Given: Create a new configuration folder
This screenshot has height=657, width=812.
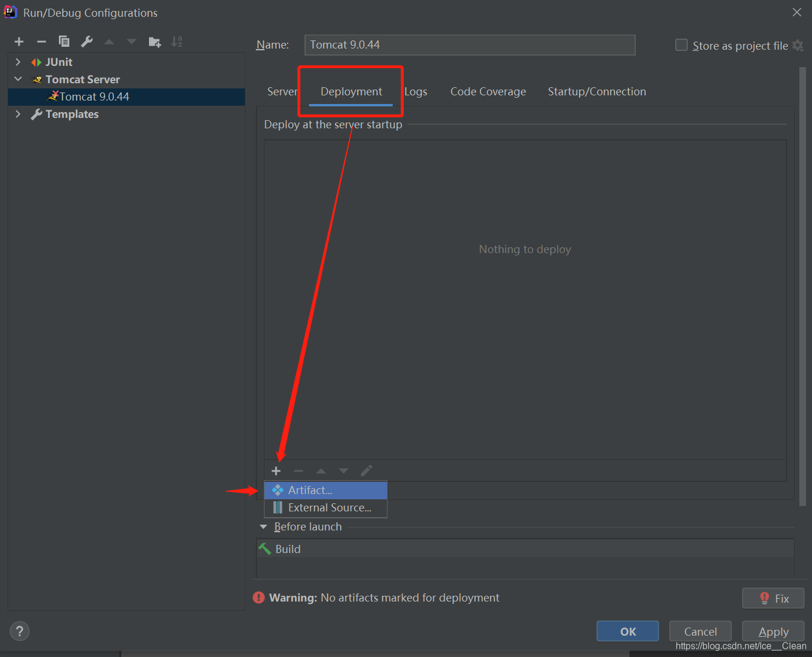Looking at the screenshot, I should pyautogui.click(x=155, y=42).
